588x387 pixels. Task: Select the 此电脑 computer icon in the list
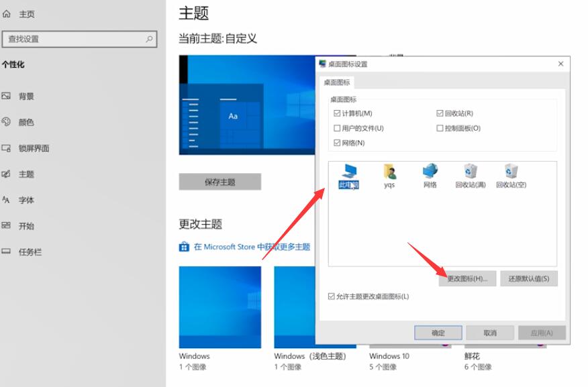click(x=349, y=176)
